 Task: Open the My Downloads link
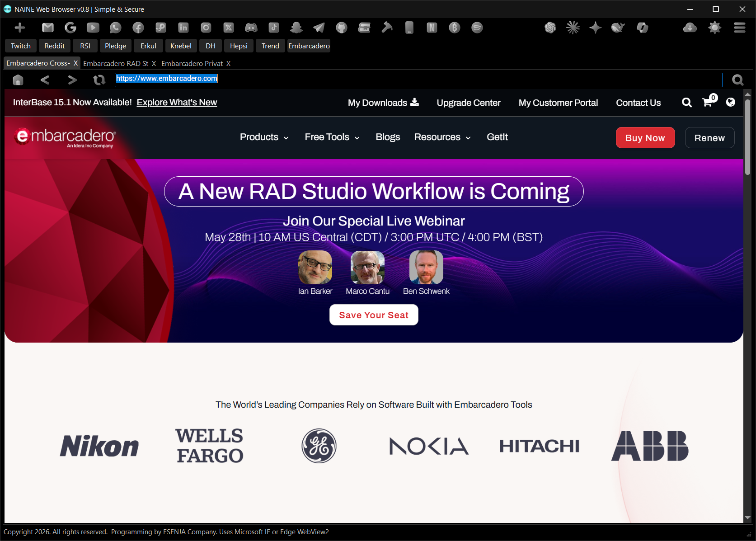tap(383, 103)
